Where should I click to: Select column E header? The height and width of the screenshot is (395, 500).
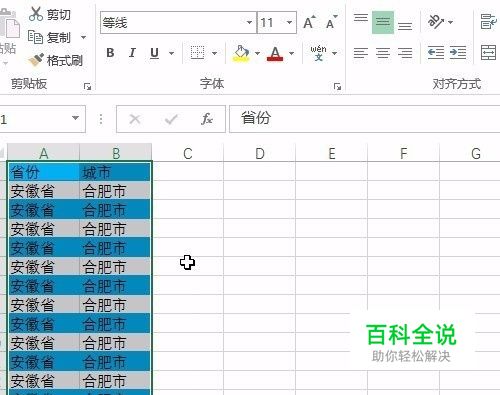[x=332, y=153]
